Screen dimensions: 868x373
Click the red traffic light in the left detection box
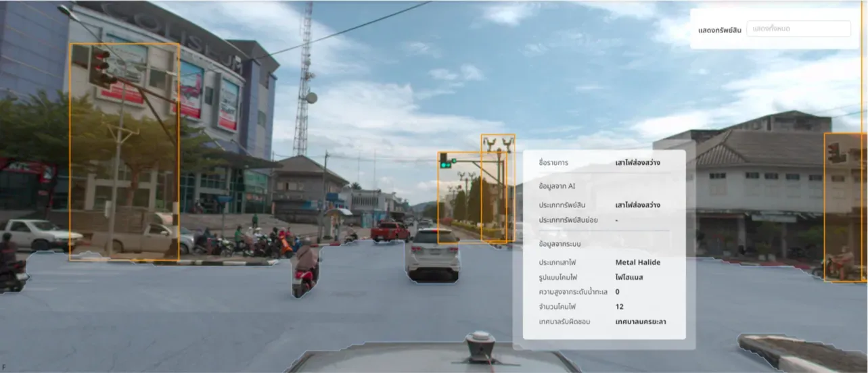pos(101,68)
